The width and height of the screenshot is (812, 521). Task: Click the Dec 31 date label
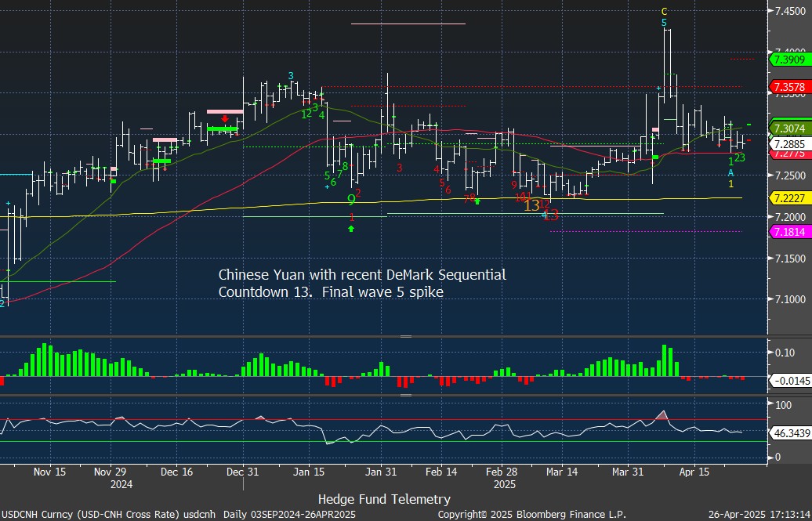click(243, 472)
